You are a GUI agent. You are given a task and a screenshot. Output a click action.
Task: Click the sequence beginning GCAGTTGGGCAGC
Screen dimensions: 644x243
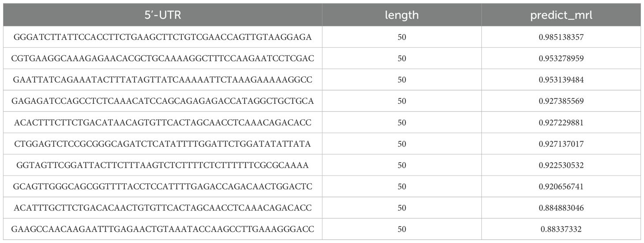coord(162,186)
